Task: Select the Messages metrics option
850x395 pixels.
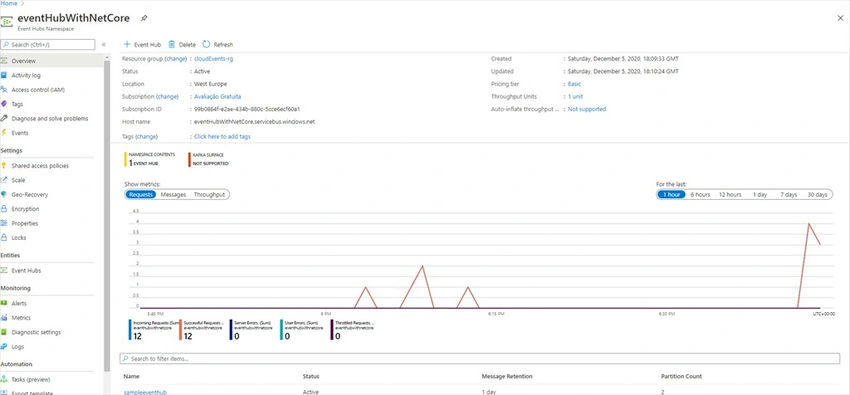Action: tap(173, 195)
